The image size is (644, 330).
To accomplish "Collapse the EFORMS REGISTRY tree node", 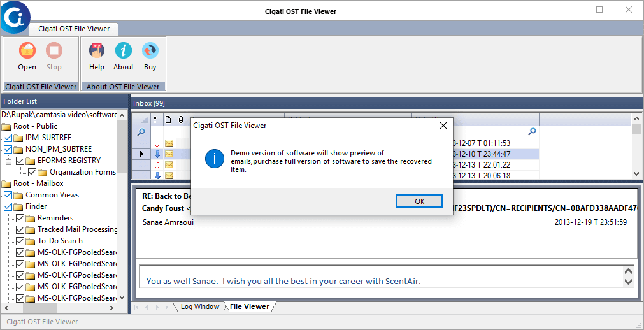I will point(8,162).
